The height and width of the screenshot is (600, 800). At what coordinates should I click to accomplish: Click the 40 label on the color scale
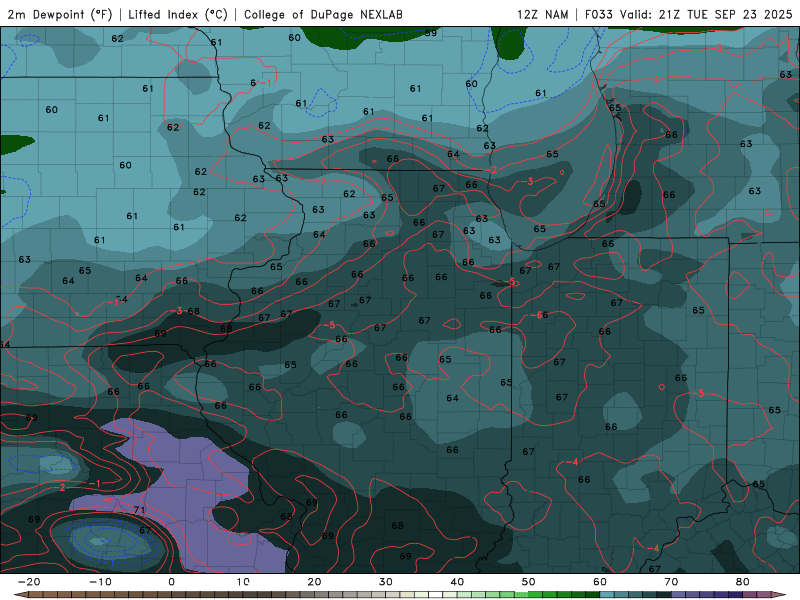click(457, 582)
